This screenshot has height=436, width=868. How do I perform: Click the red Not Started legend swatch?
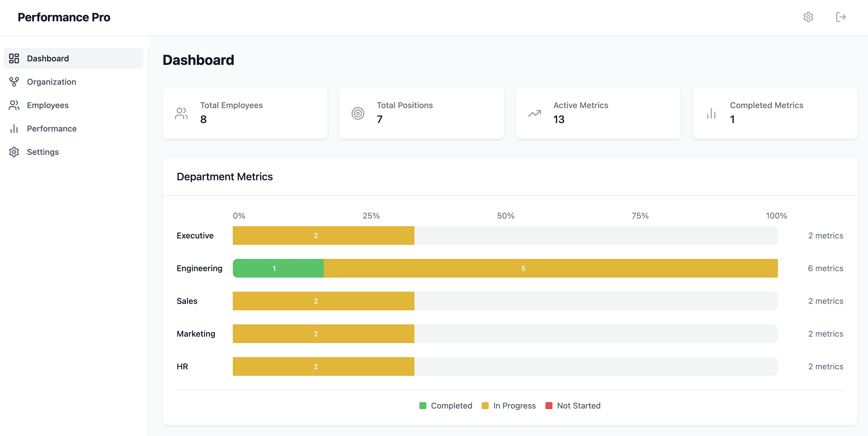click(x=549, y=405)
